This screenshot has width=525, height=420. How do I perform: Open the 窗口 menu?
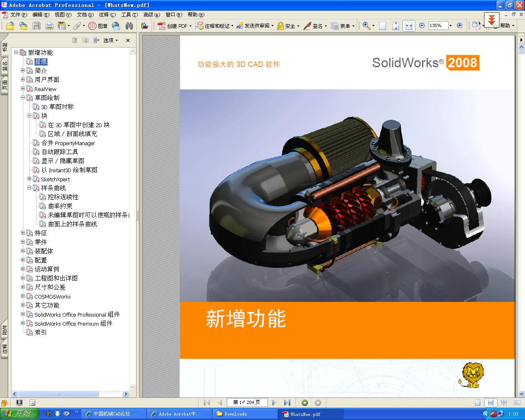pyautogui.click(x=173, y=14)
